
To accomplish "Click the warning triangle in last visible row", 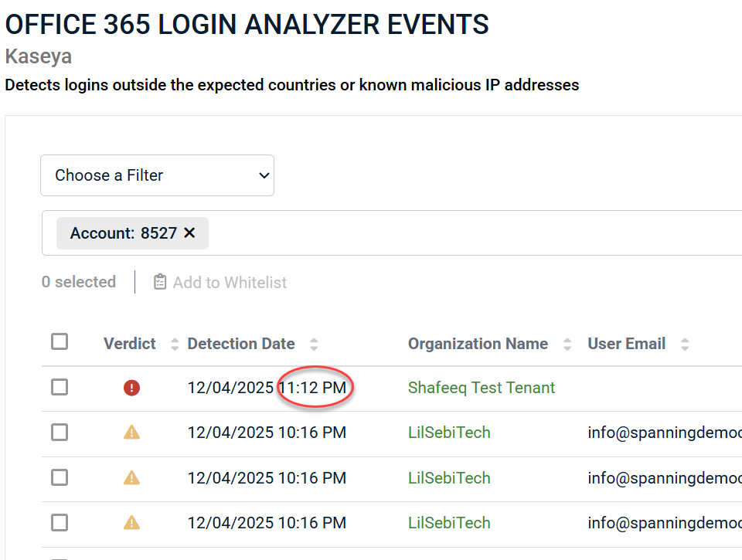I will (x=132, y=523).
